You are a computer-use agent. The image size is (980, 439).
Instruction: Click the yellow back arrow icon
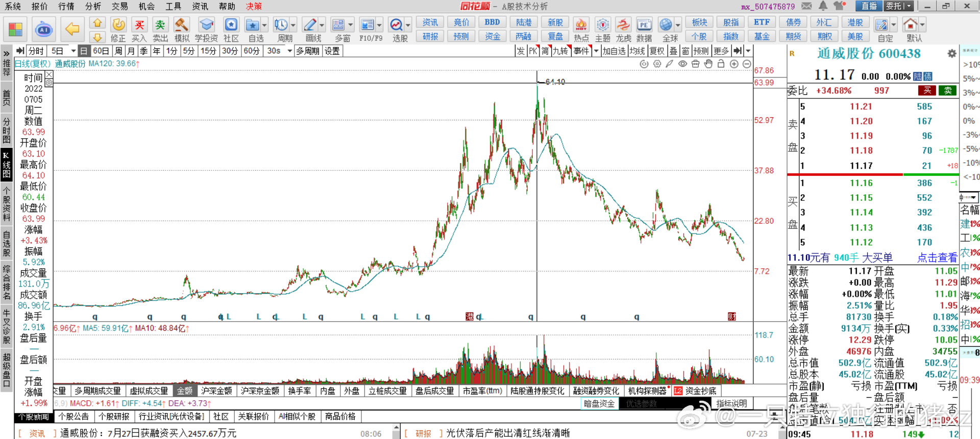[x=72, y=29]
